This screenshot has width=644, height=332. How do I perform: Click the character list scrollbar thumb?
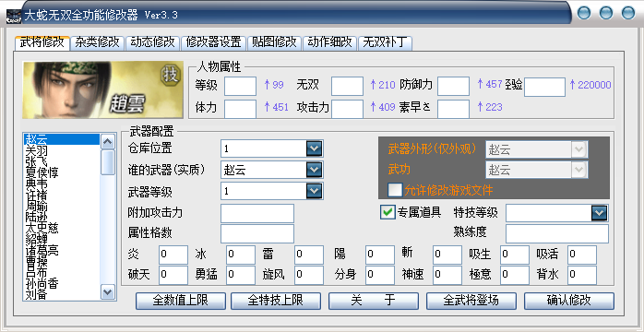pos(108,162)
